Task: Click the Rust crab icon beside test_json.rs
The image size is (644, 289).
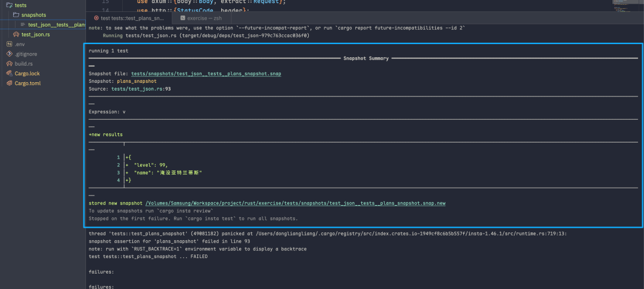Action: coord(16,35)
